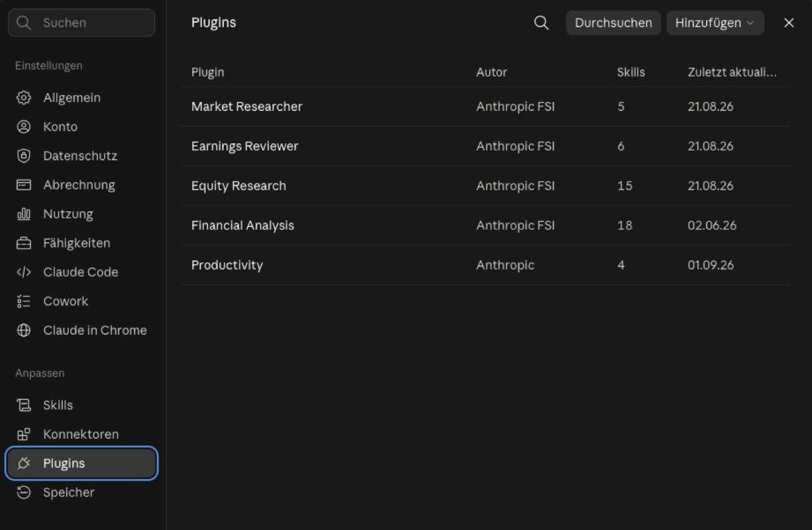This screenshot has height=530, width=812.
Task: Select the Speicher menu entry
Action: (x=82, y=493)
